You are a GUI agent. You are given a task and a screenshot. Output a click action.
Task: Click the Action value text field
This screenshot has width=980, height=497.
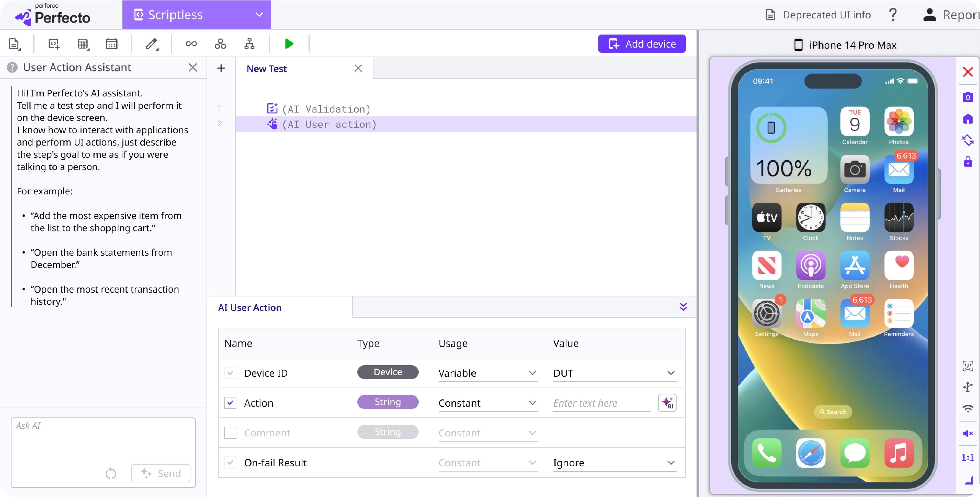(x=601, y=403)
